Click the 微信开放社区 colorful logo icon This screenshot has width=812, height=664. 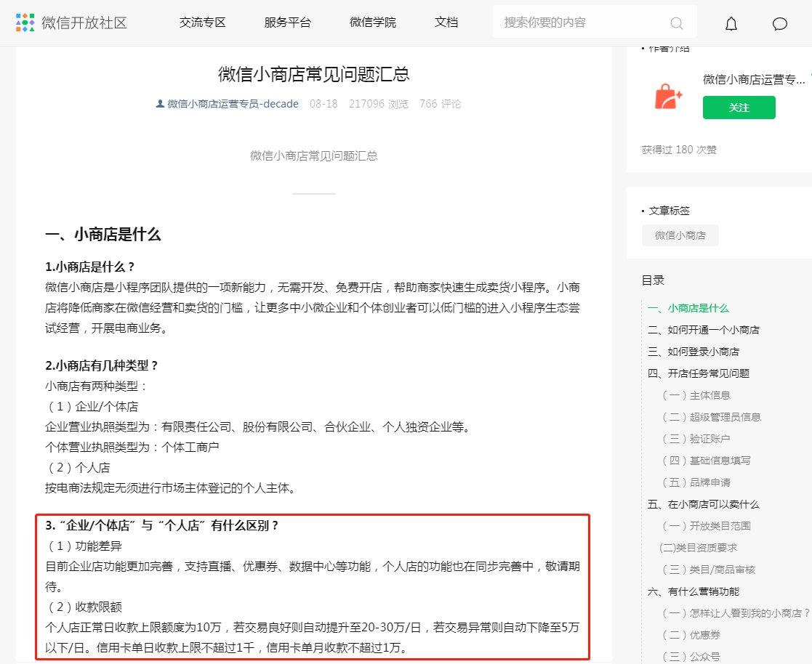[25, 23]
